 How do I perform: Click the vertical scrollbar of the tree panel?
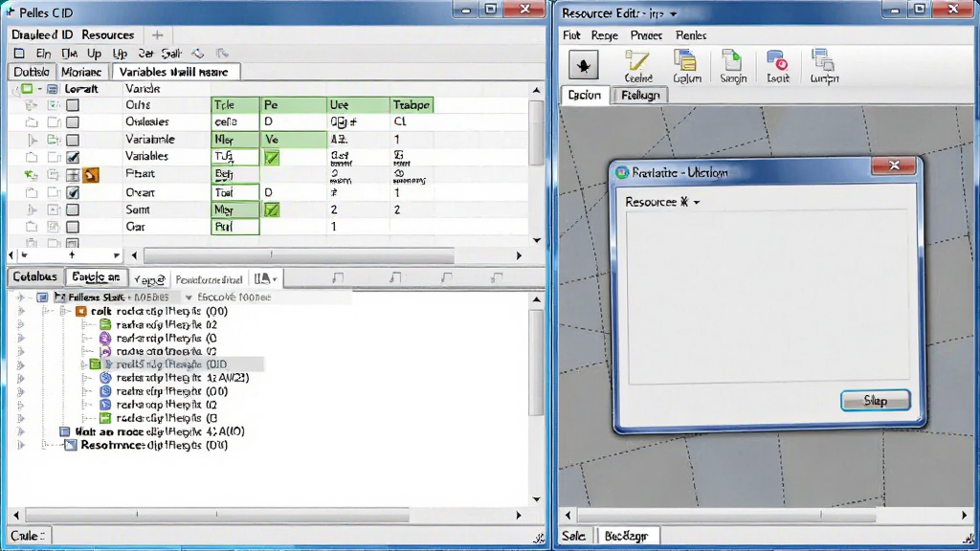click(536, 363)
